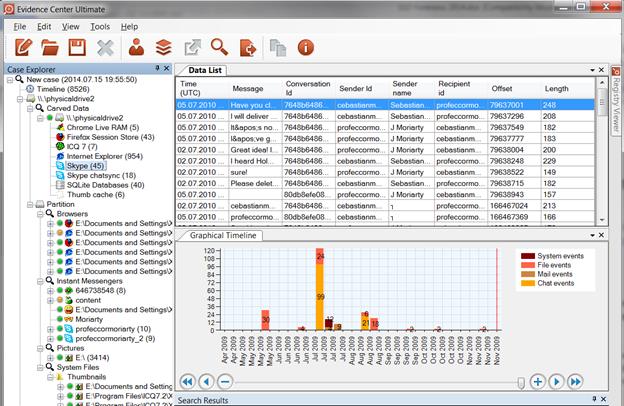Image resolution: width=624 pixels, height=406 pixels.
Task: Open search with magnifying glass icon
Action: pos(219,47)
